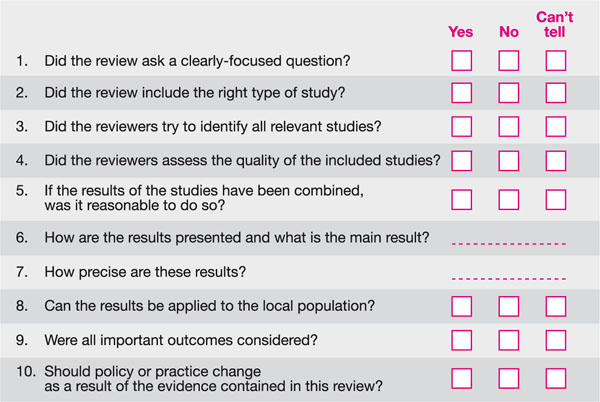Check Yes for applying to local population
This screenshot has height=402, width=600.
tap(461, 304)
